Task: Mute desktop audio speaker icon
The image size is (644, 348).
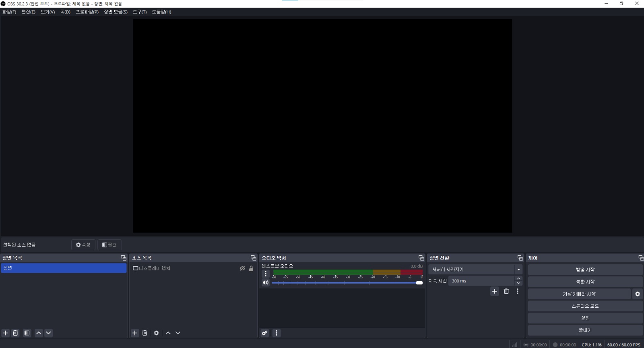Action: [x=266, y=282]
